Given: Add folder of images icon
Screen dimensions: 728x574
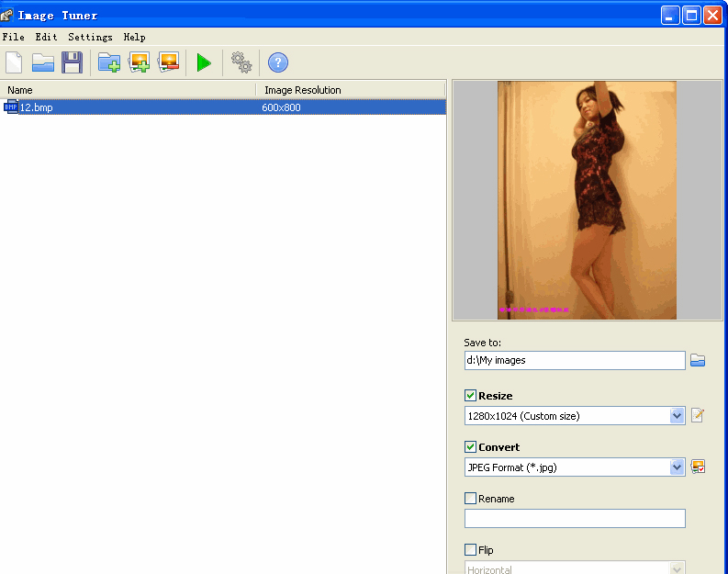Looking at the screenshot, I should tap(109, 62).
